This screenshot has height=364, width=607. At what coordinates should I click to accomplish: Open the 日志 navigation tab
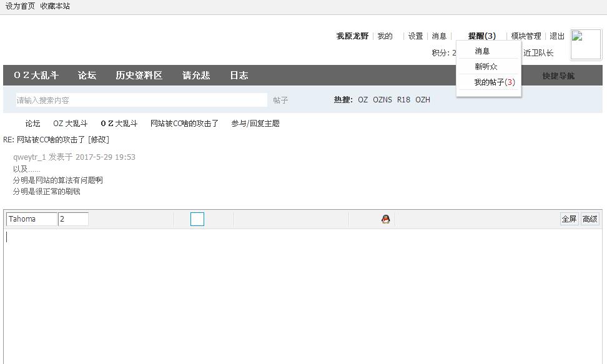pos(239,75)
